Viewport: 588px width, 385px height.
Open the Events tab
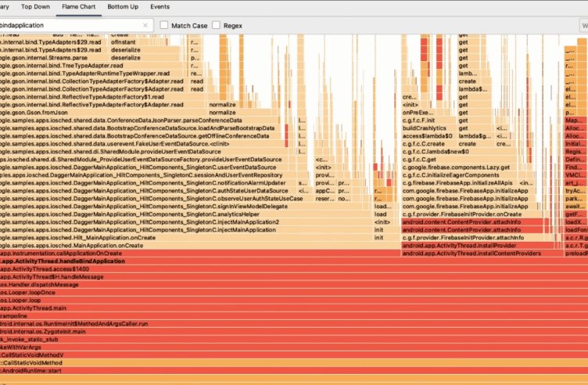[x=160, y=7]
